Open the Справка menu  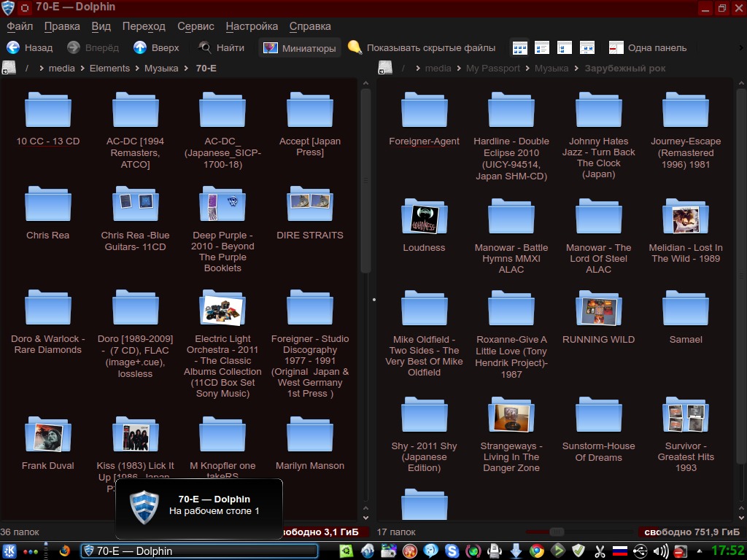[x=310, y=26]
